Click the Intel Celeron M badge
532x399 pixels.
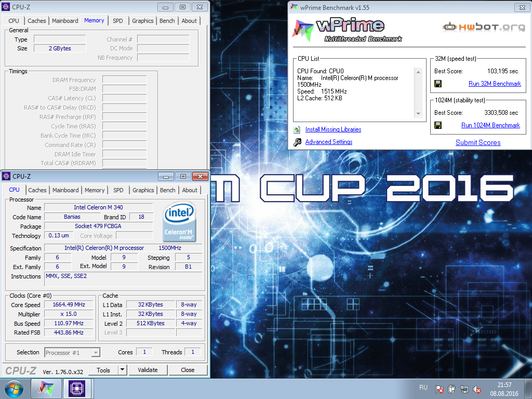coord(179,221)
